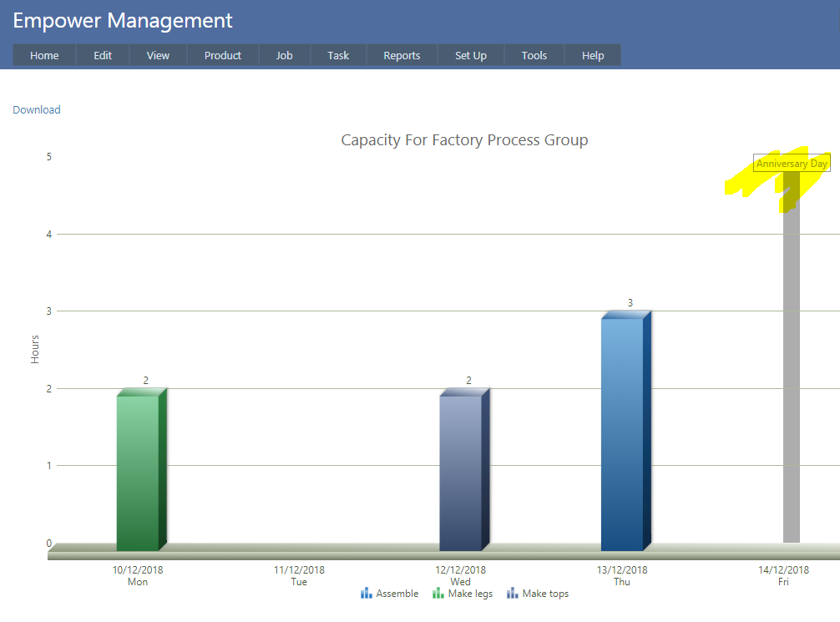
Task: Click the Make legs legend icon
Action: pyautogui.click(x=438, y=594)
